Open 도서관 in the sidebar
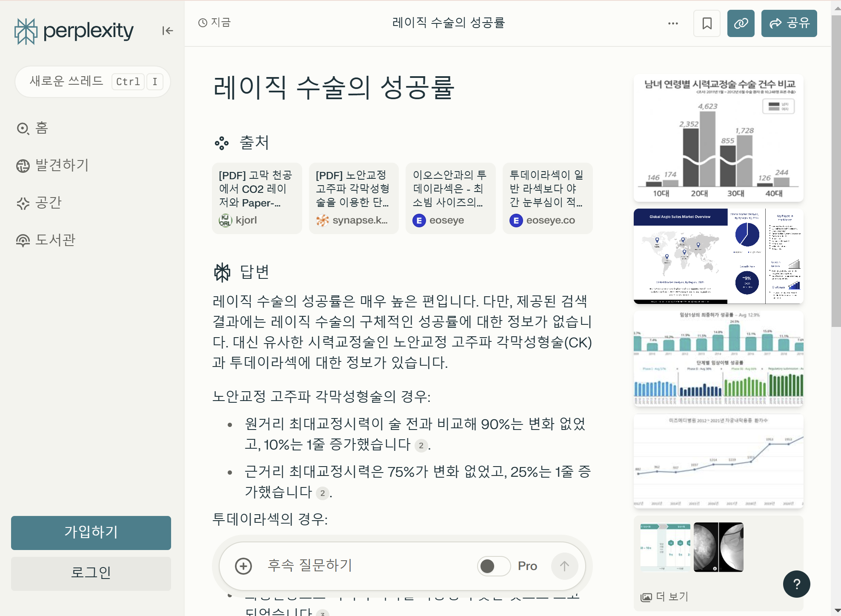Image resolution: width=841 pixels, height=616 pixels. point(46,240)
